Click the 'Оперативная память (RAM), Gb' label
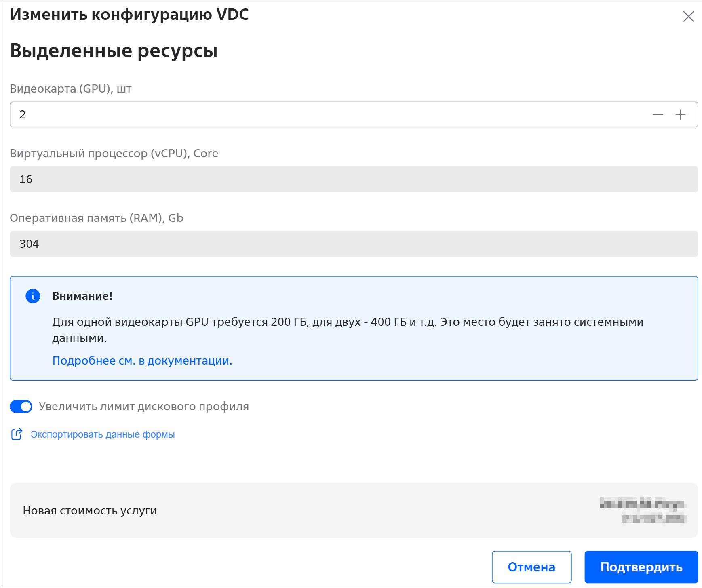Viewport: 702px width, 588px height. tap(97, 218)
